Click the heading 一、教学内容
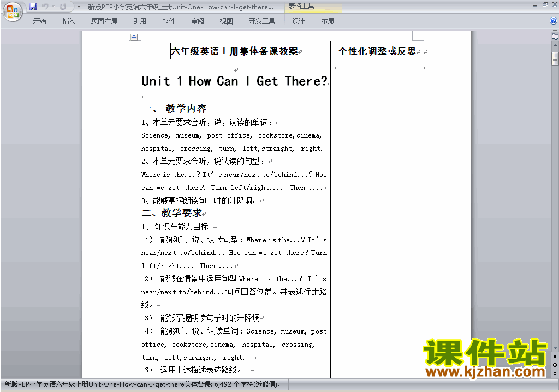559x392 pixels. tap(174, 109)
